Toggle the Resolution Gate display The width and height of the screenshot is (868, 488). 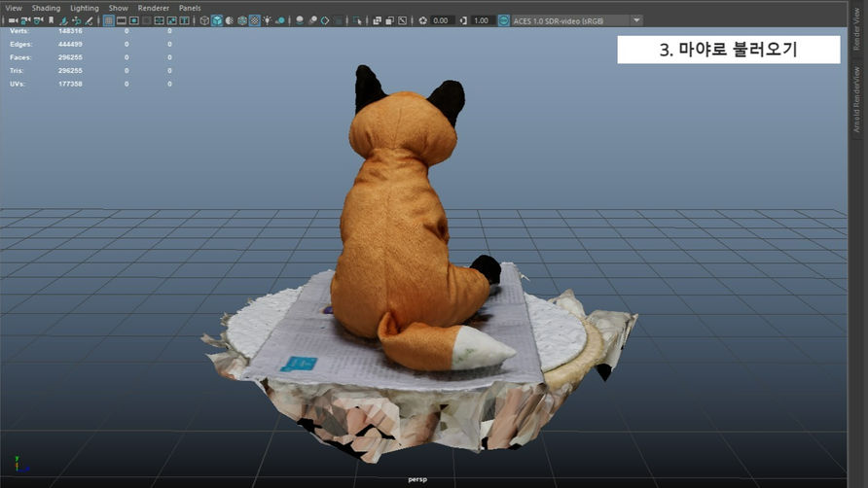[134, 20]
